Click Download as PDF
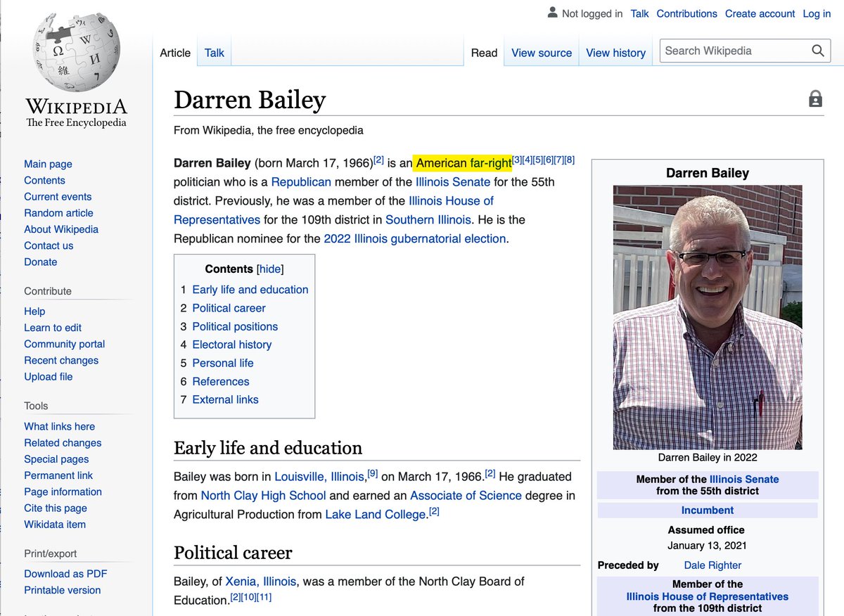Viewport: 844px width, 616px height. pos(65,574)
